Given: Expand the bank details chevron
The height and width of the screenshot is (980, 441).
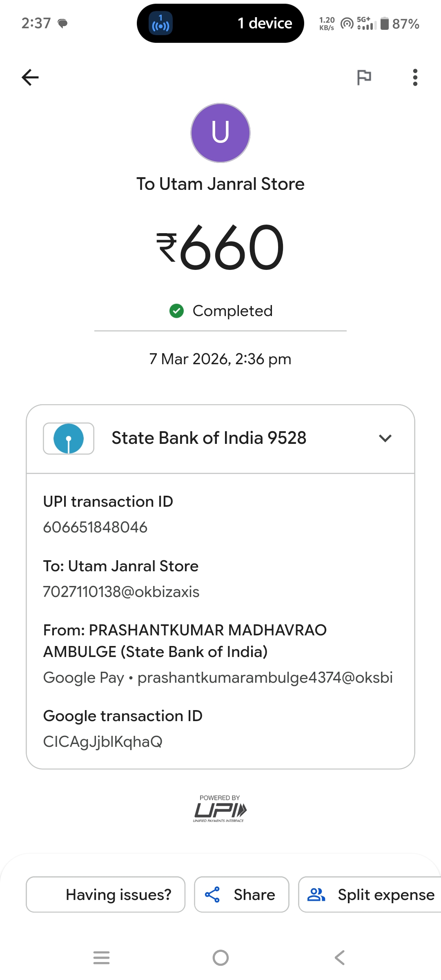Looking at the screenshot, I should 385,439.
